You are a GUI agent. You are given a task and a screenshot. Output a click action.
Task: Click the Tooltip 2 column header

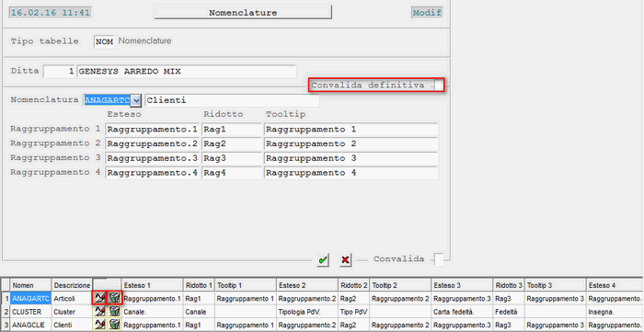click(400, 285)
